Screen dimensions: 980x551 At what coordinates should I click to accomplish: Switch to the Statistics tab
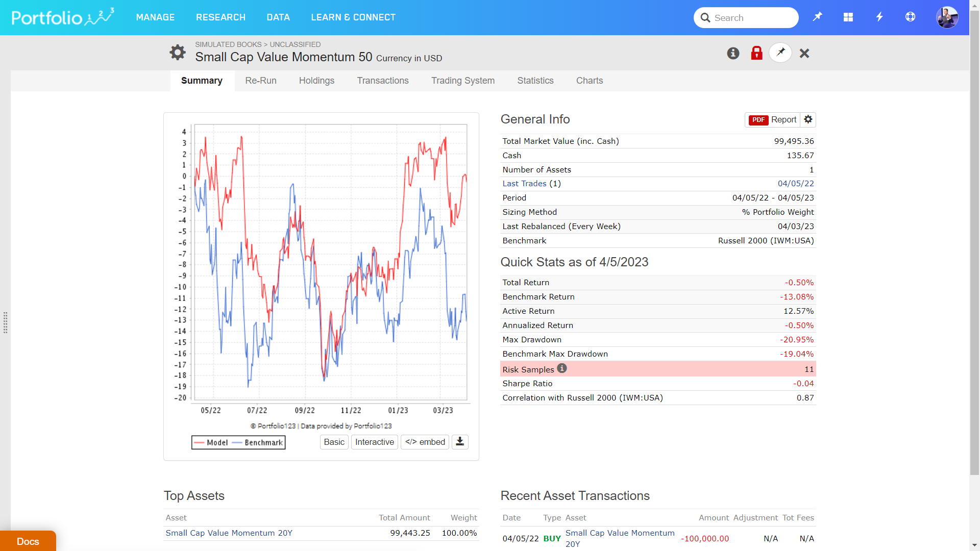click(x=535, y=81)
